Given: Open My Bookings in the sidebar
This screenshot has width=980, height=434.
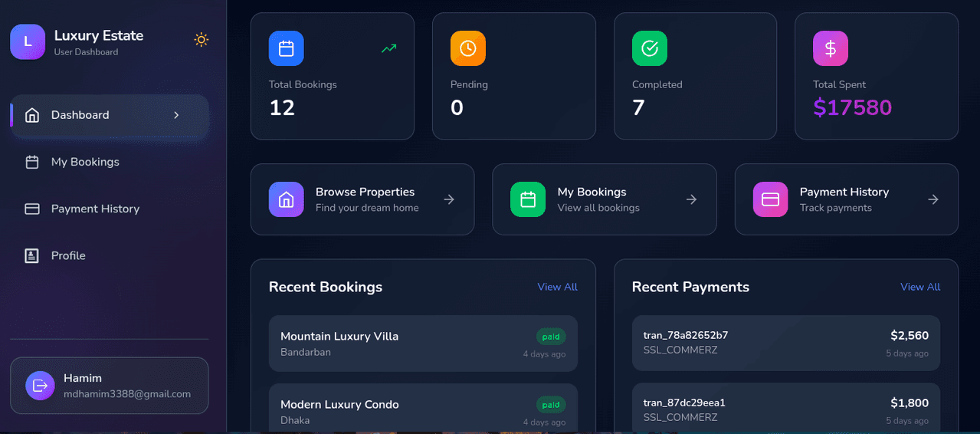Looking at the screenshot, I should click(x=85, y=162).
